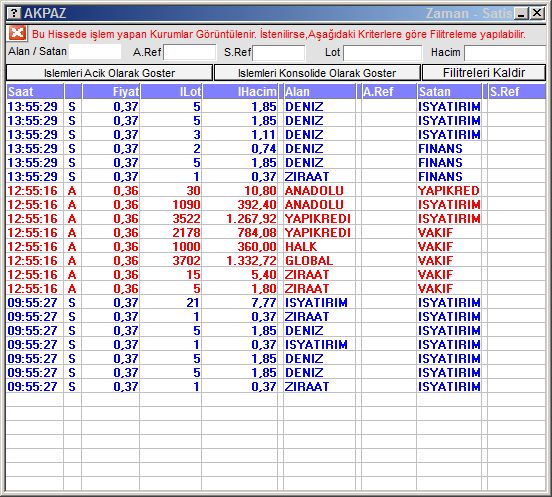The width and height of the screenshot is (552, 497).
Task: Sort by the ILot column header
Action: pos(171,92)
